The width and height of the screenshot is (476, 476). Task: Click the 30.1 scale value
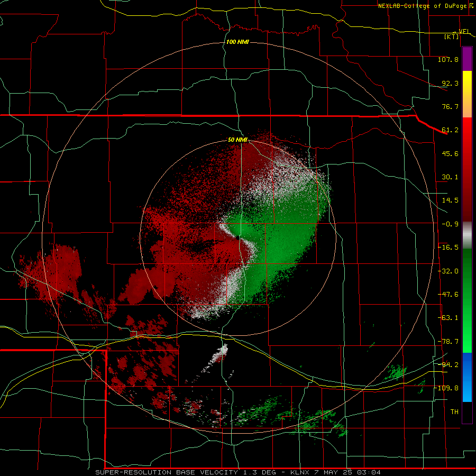click(450, 177)
